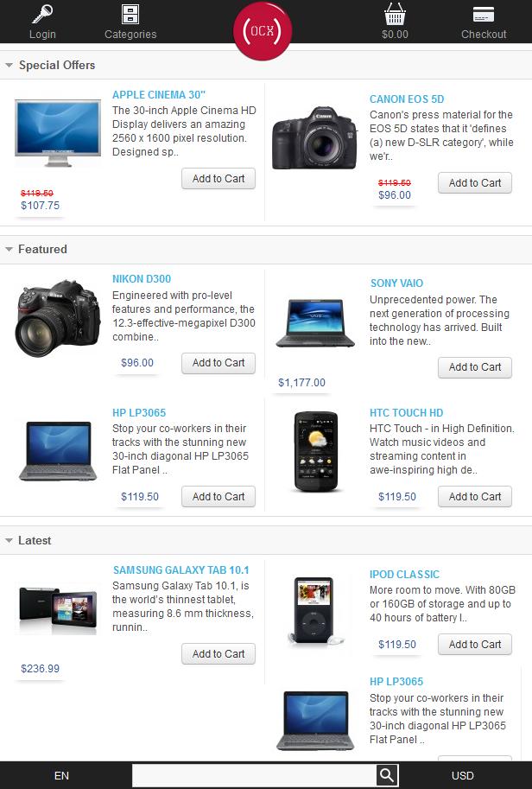Viewport: 532px width, 789px height.
Task: Collapse the Featured section
Action: 9,250
